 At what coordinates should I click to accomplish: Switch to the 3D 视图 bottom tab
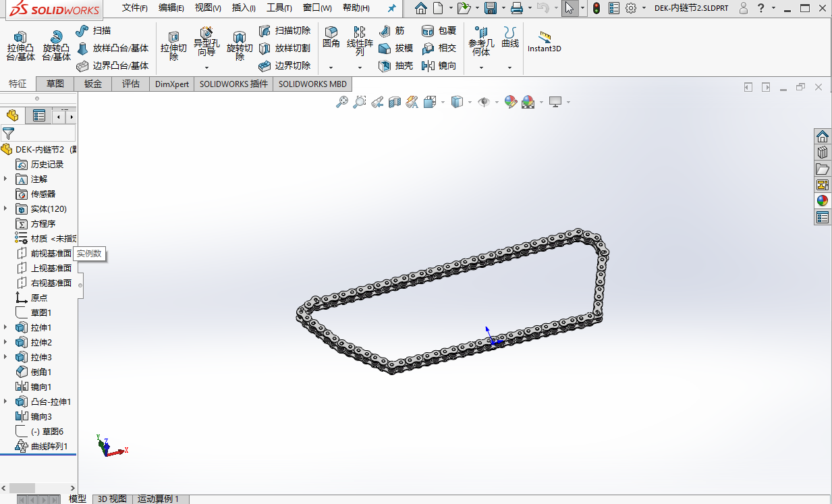tap(112, 499)
